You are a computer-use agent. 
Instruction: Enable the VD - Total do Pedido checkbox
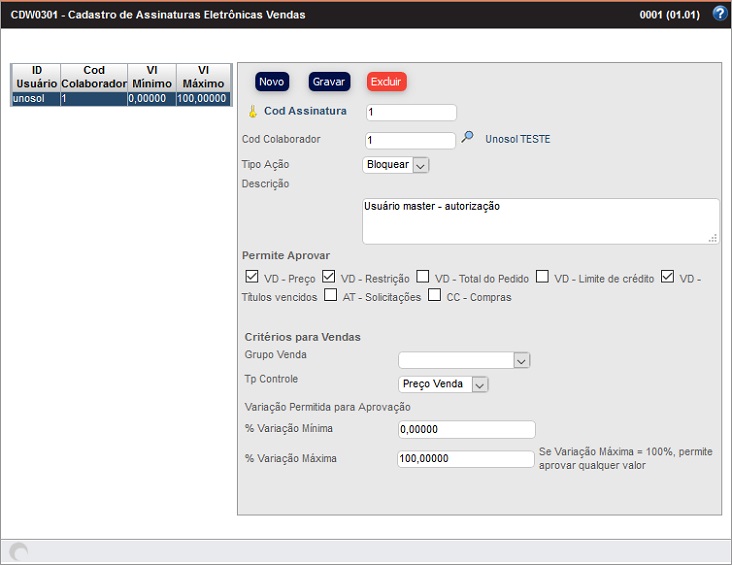[x=423, y=277]
